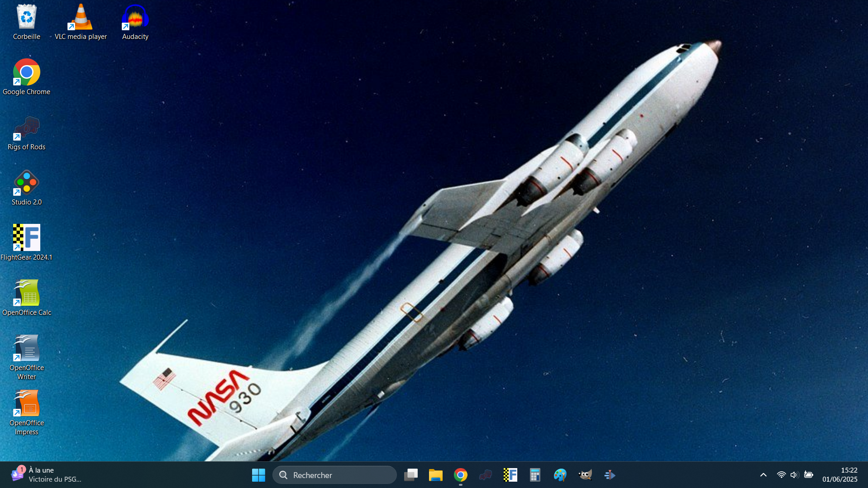Open the clock and date panel

pyautogui.click(x=839, y=475)
